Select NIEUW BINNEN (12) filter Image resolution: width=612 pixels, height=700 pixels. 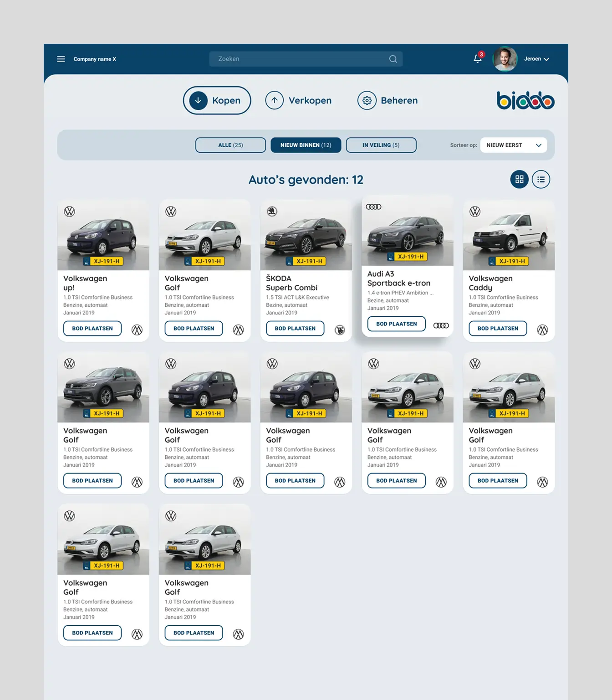(x=306, y=145)
